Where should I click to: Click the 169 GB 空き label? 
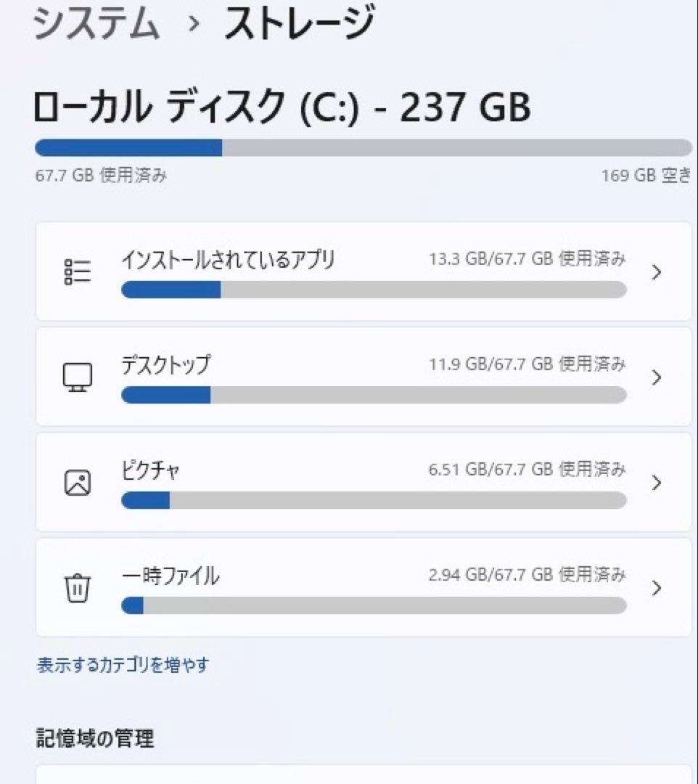645,176
